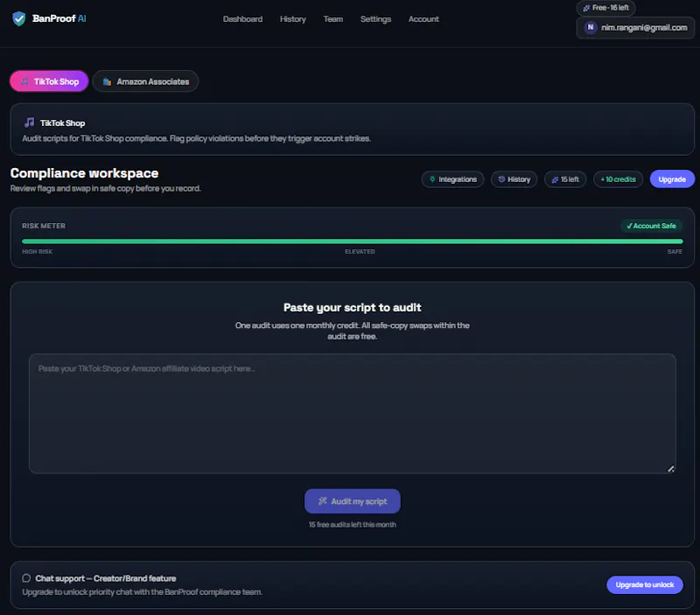Image resolution: width=700 pixels, height=615 pixels.
Task: Click the BanProof shield logo icon
Action: 18,18
